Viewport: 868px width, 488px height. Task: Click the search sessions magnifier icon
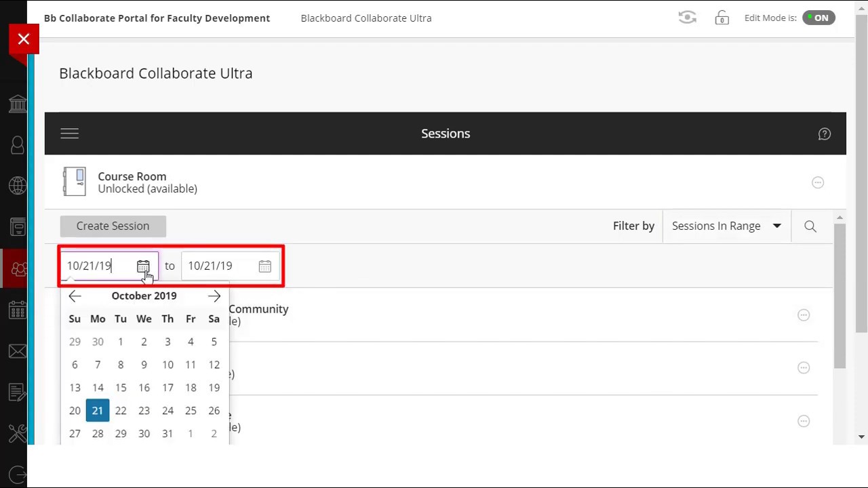tap(810, 226)
